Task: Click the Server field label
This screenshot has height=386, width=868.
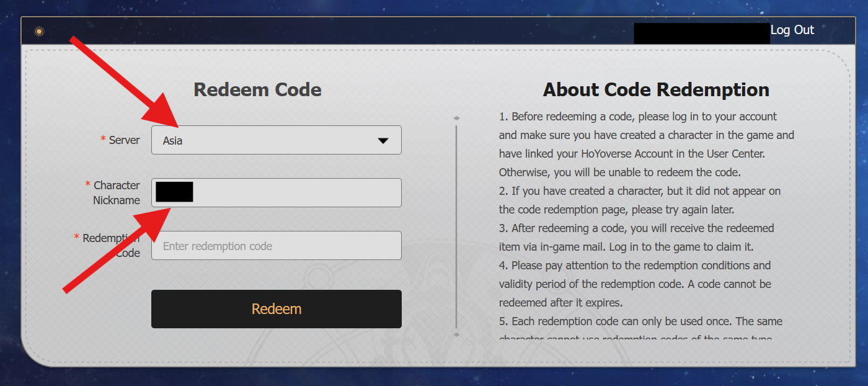Action: (124, 140)
